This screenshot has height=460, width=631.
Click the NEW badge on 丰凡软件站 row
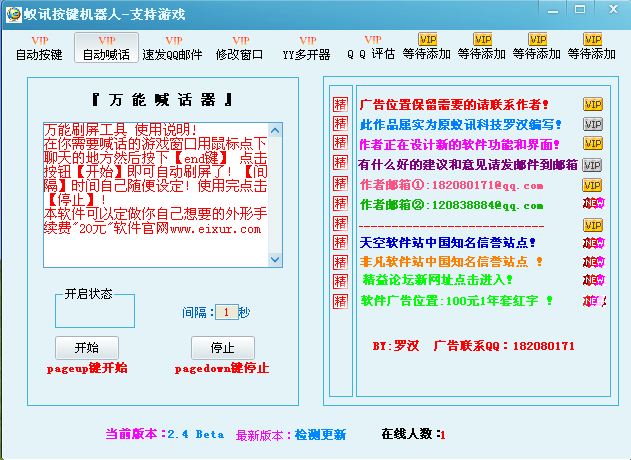pyautogui.click(x=594, y=262)
